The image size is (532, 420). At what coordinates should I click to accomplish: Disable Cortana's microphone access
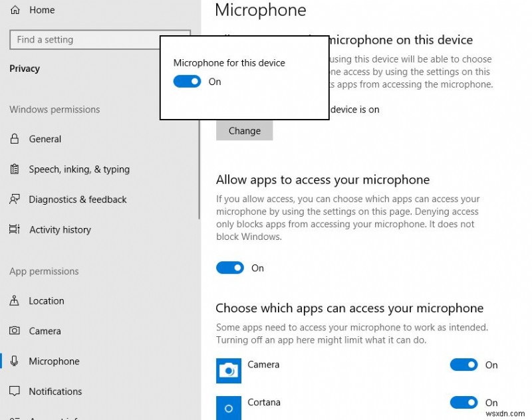[464, 403]
